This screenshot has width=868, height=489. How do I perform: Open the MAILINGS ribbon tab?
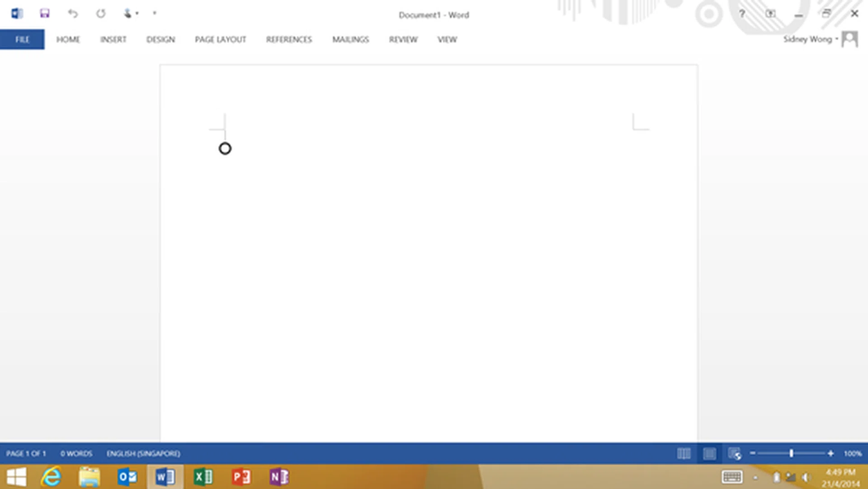click(350, 39)
